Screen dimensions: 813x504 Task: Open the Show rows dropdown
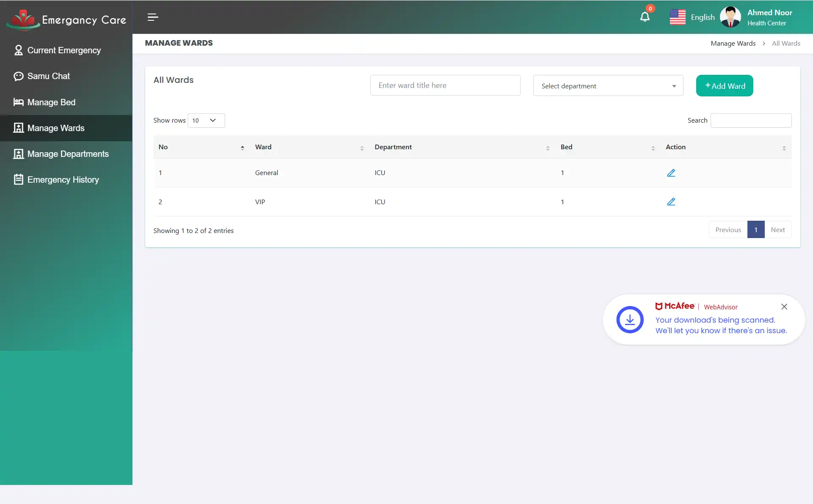click(x=206, y=120)
